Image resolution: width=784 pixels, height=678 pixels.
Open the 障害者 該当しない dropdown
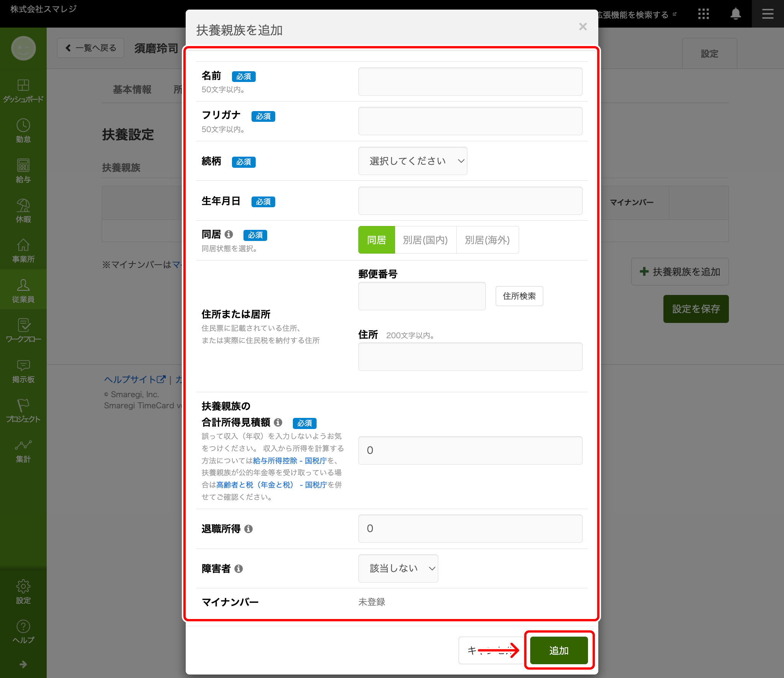click(398, 568)
